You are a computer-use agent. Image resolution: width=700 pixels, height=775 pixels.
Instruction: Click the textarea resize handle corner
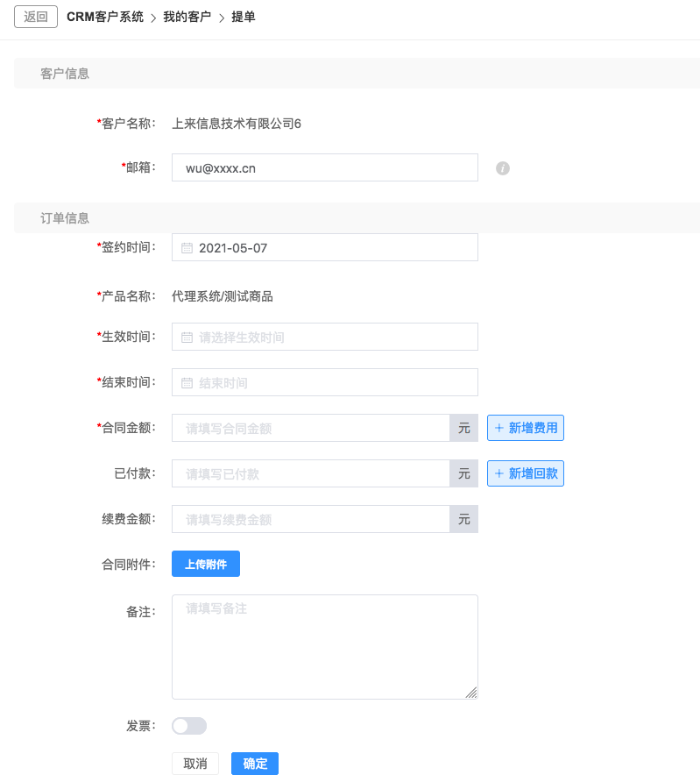pyautogui.click(x=471, y=693)
